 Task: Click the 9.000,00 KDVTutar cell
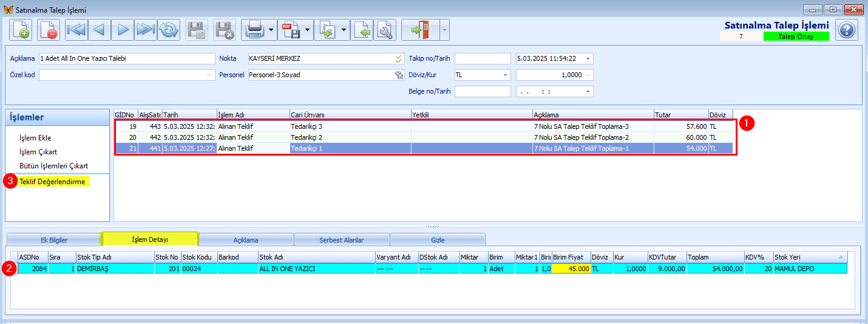click(667, 268)
